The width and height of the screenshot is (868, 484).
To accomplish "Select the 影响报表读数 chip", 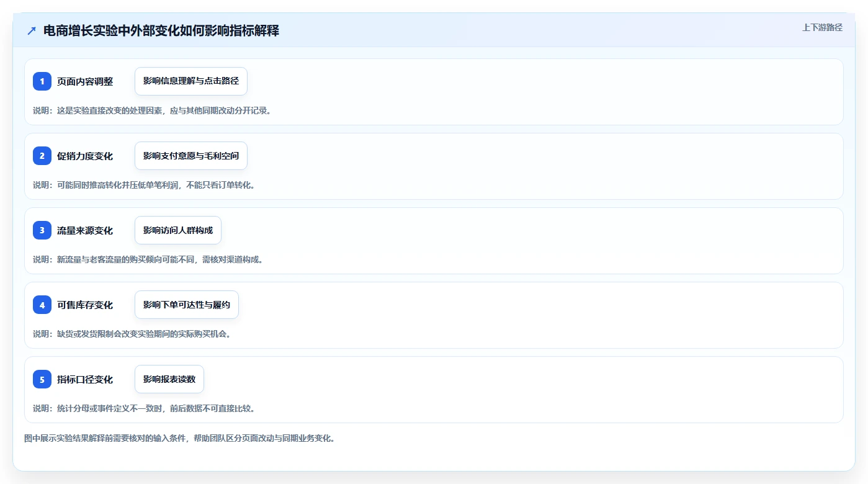I will (x=169, y=379).
